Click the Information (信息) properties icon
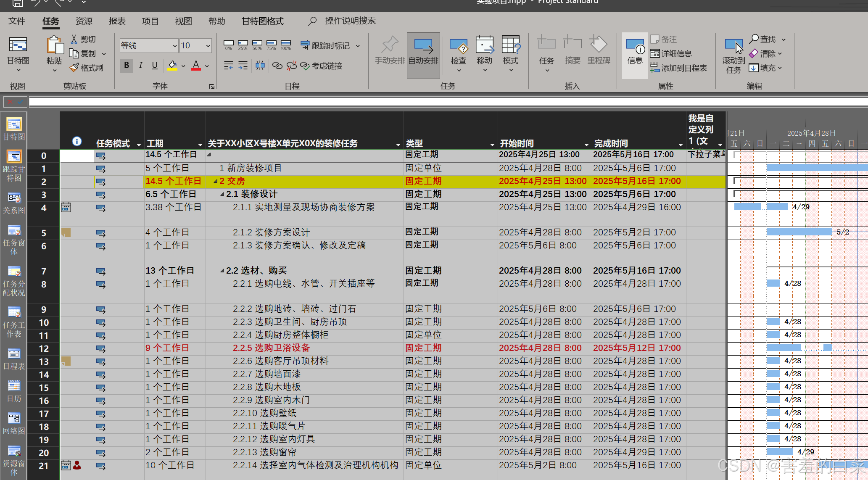This screenshot has height=480, width=868. coord(635,46)
